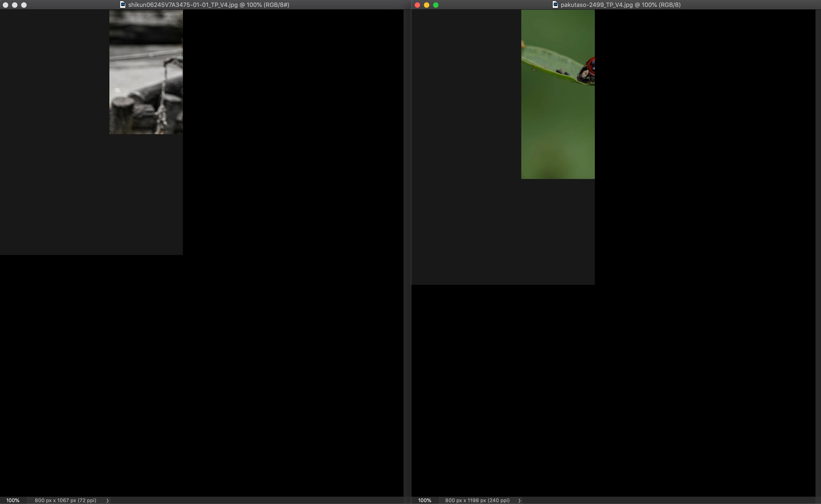Click the grayscale tree stump photo canvas
The width and height of the screenshot is (821, 504).
point(146,72)
